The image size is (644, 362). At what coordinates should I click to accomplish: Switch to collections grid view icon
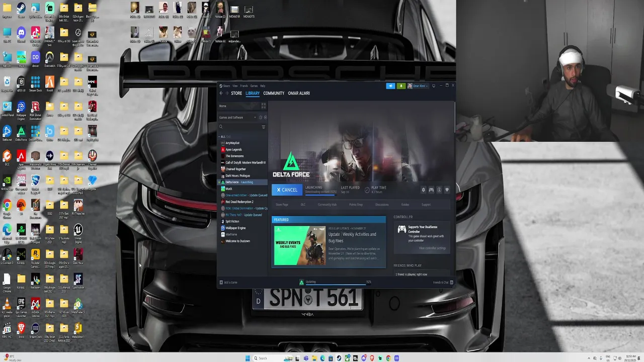pyautogui.click(x=263, y=106)
